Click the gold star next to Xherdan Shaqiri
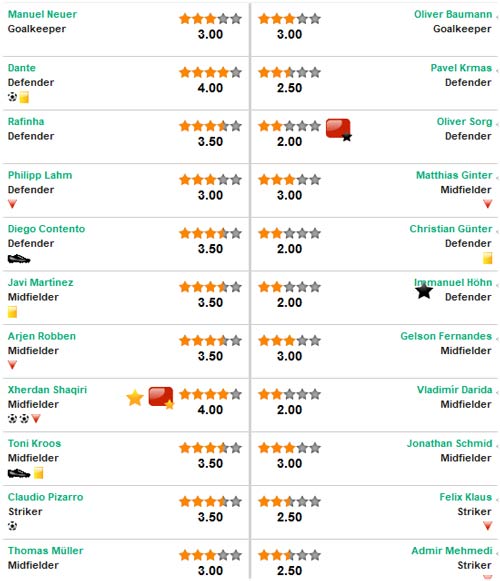The height and width of the screenshot is (581, 500). (x=135, y=398)
